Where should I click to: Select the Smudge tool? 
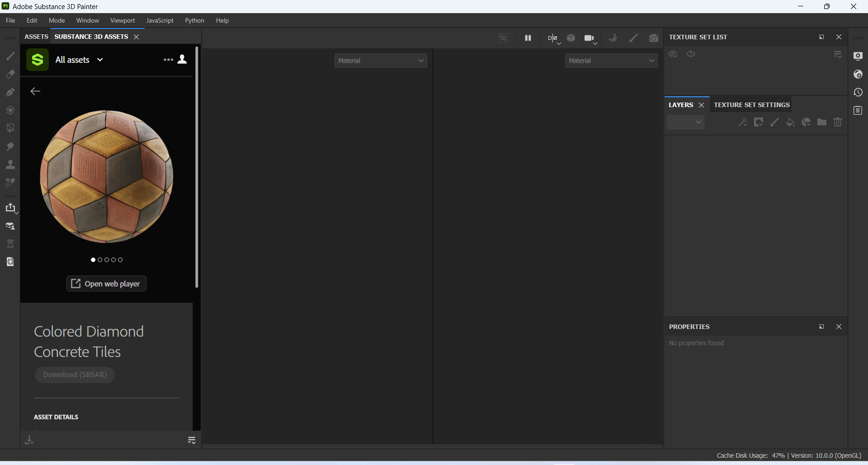point(10,146)
